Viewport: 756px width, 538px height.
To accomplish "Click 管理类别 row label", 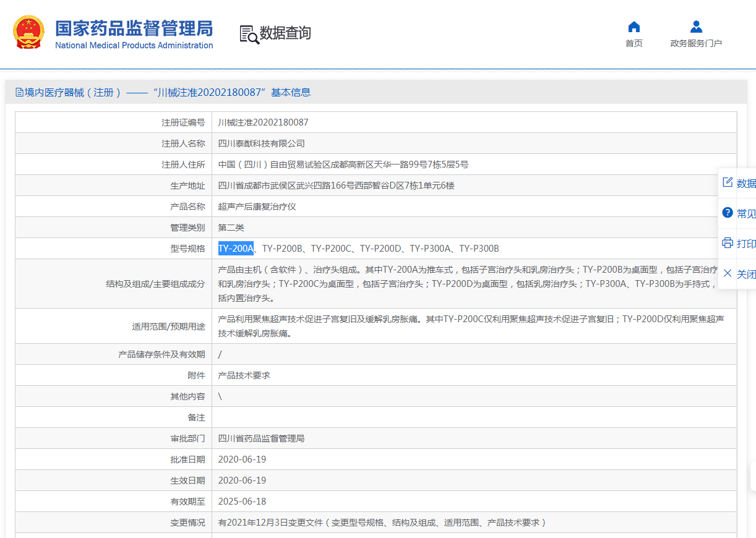I will pyautogui.click(x=188, y=228).
